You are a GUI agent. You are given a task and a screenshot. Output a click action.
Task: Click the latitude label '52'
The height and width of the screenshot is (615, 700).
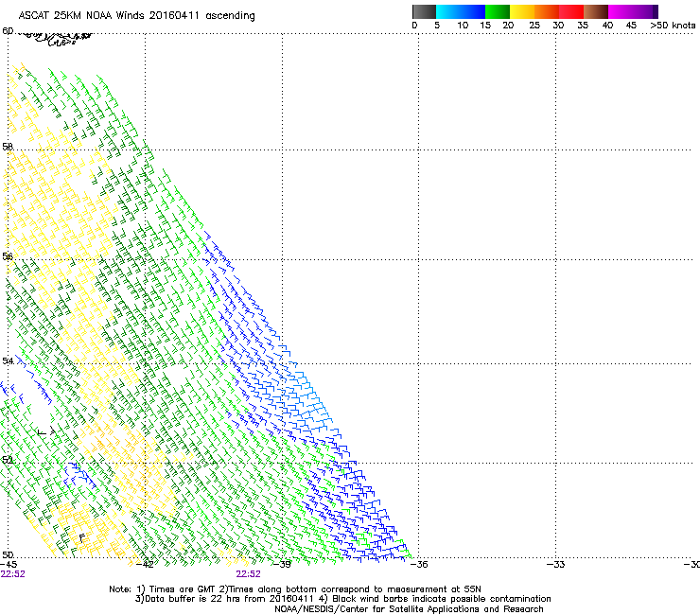coord(8,460)
